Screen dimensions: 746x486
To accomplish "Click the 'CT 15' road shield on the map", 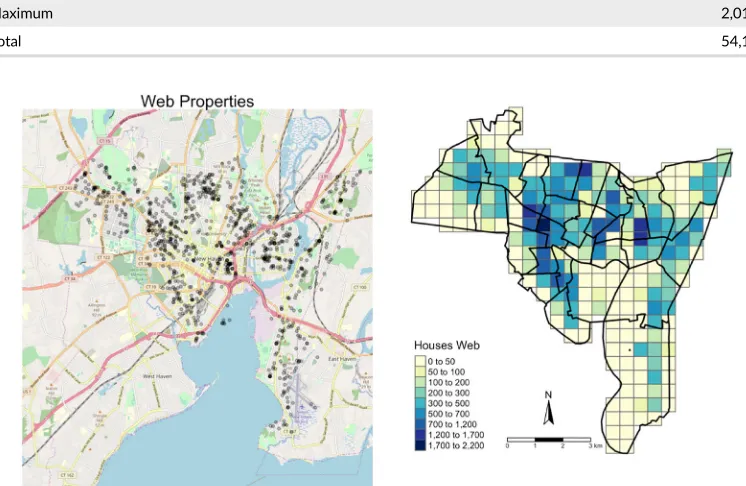I will click(x=105, y=141).
